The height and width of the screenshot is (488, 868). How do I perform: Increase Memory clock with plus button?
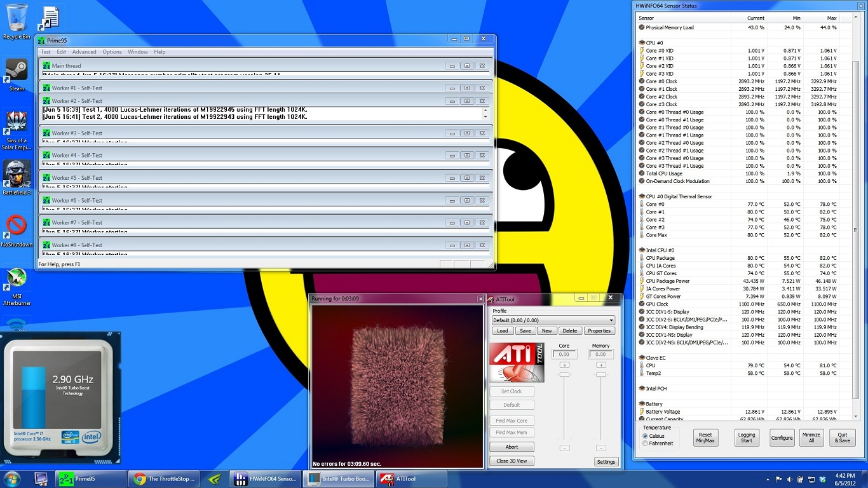tap(601, 365)
